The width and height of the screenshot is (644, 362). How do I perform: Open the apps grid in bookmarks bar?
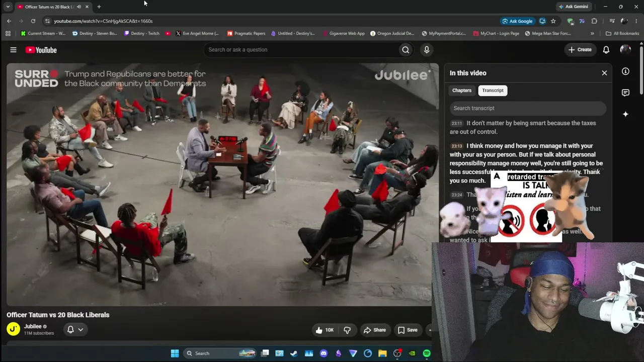[8, 34]
